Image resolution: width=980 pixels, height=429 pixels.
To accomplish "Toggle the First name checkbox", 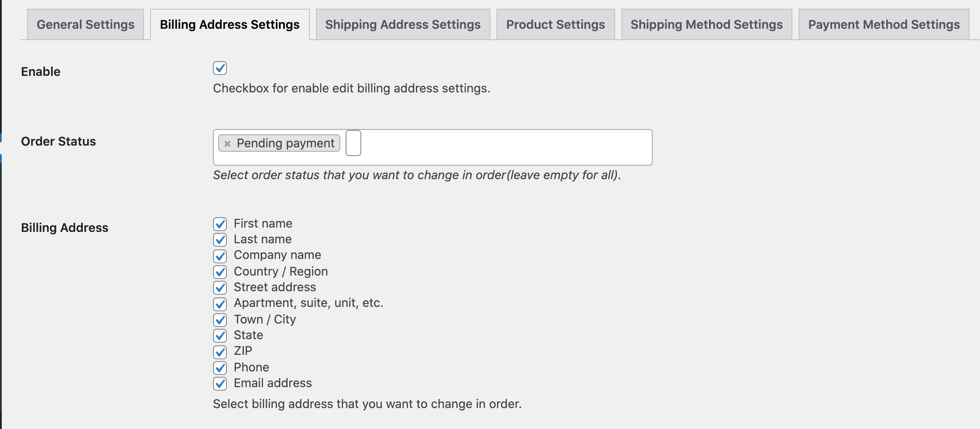I will click(x=220, y=224).
